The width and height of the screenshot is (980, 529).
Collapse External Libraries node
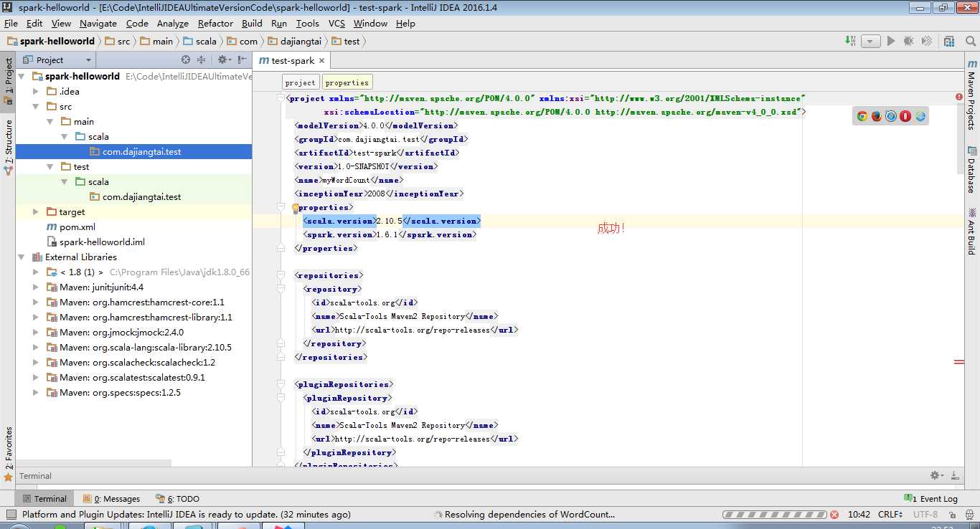[x=22, y=257]
